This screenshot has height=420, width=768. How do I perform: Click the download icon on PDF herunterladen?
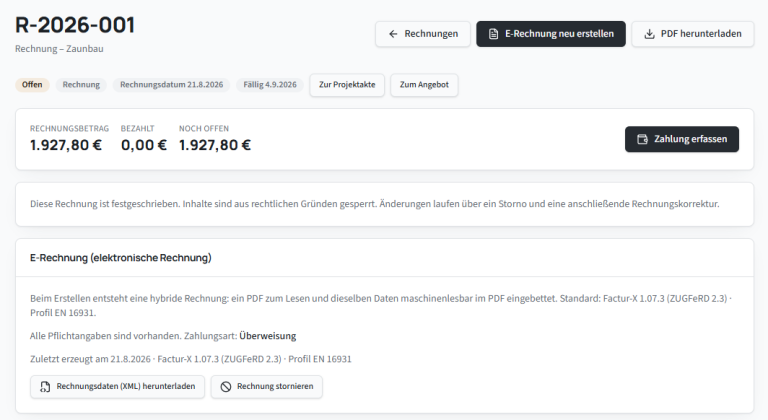[649, 34]
